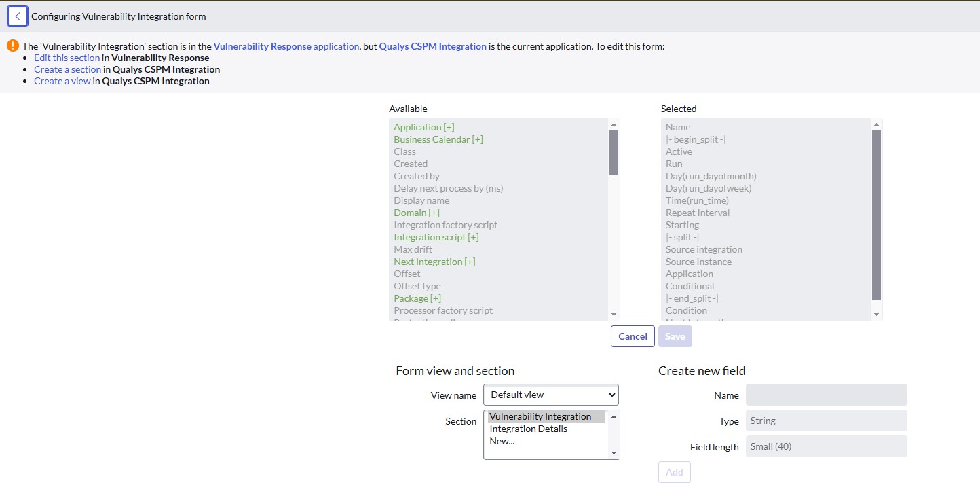Click the Name field under Create new field
Viewport: 980px width, 483px height.
827,395
